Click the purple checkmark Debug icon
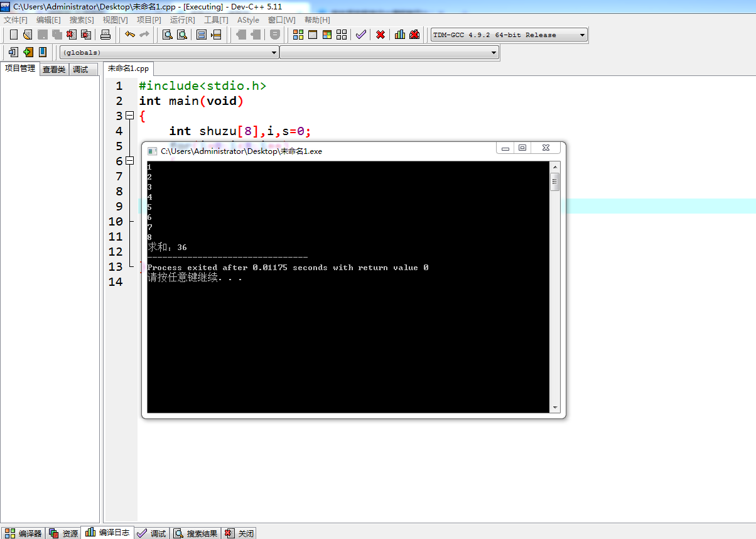The height and width of the screenshot is (539, 756). click(360, 35)
